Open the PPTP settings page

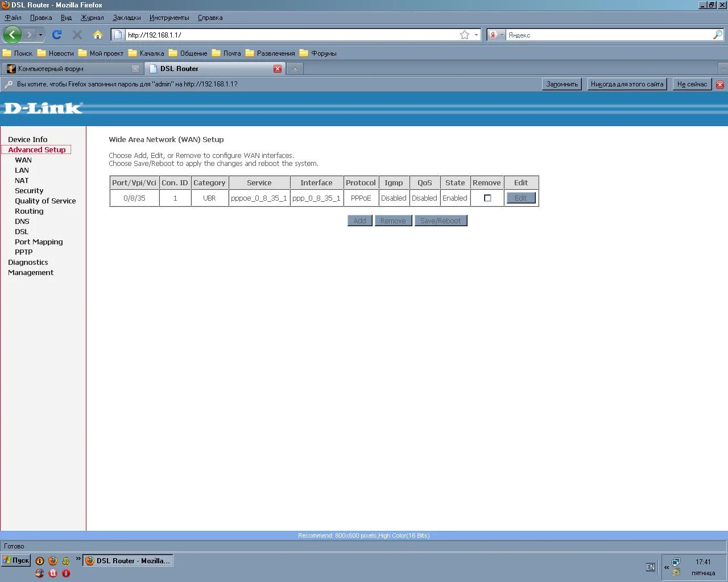tap(24, 252)
